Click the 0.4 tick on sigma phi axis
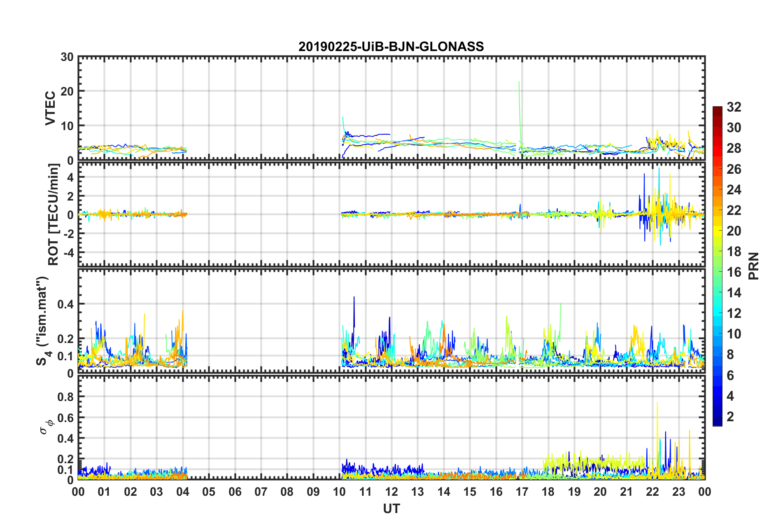783x532 pixels. click(66, 439)
